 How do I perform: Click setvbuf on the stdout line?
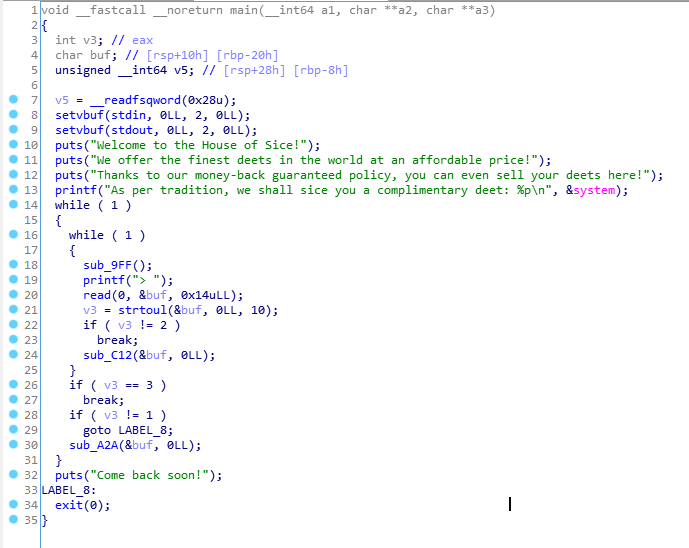tap(79, 130)
